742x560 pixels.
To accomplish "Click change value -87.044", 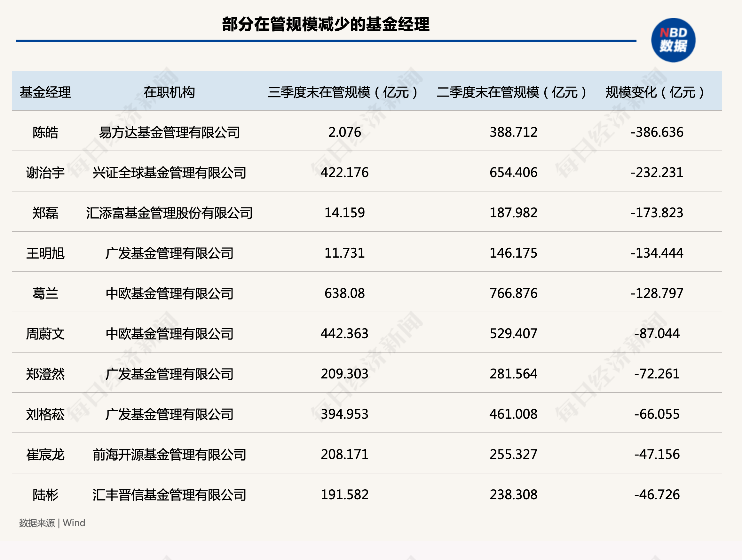I will coord(657,333).
